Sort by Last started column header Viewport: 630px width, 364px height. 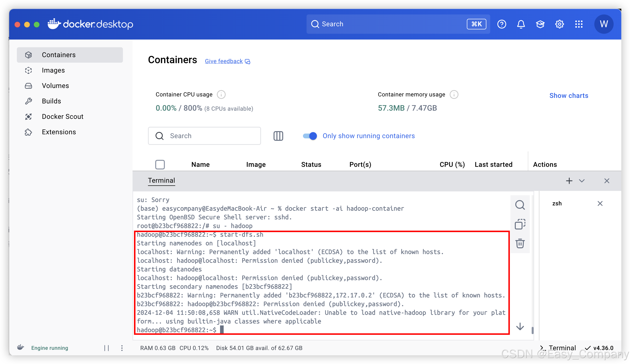click(x=493, y=164)
